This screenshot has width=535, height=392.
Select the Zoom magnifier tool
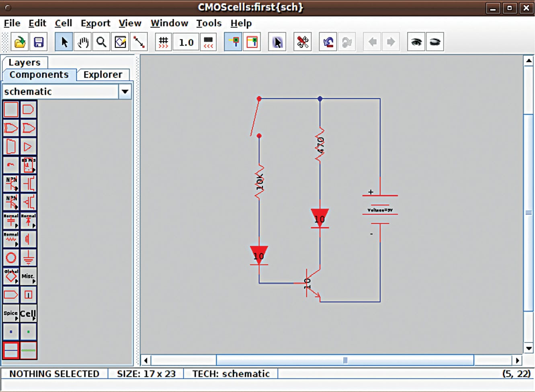tap(101, 42)
